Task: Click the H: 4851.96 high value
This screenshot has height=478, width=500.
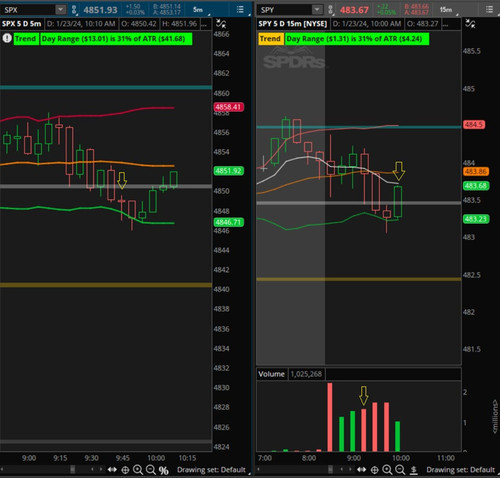Action: (179, 24)
